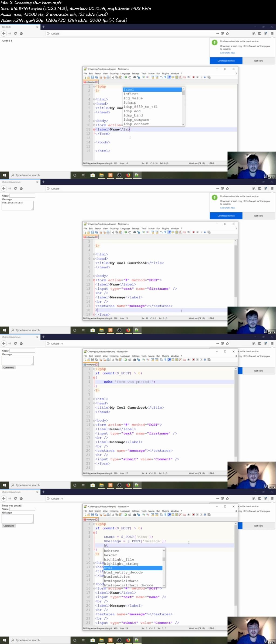Open Notepad++ Encoding menu in 00:04:24 frame

[114, 228]
